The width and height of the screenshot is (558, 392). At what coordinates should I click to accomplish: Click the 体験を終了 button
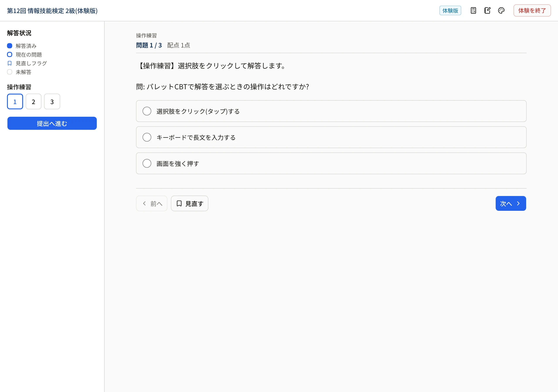pos(532,10)
